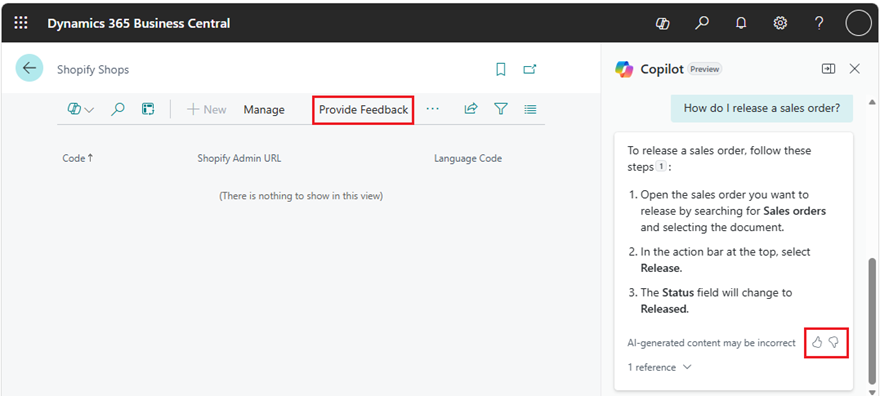Give the Copilot answer a thumbs down

click(x=834, y=342)
